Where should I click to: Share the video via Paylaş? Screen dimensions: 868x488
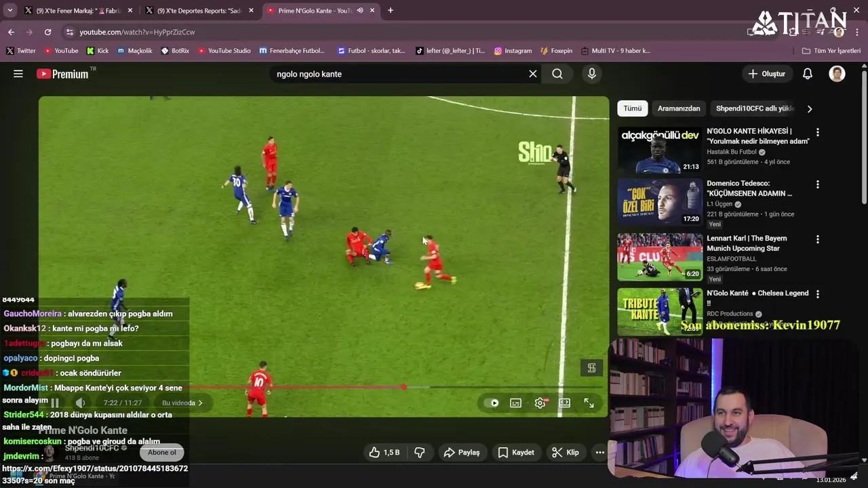click(462, 452)
